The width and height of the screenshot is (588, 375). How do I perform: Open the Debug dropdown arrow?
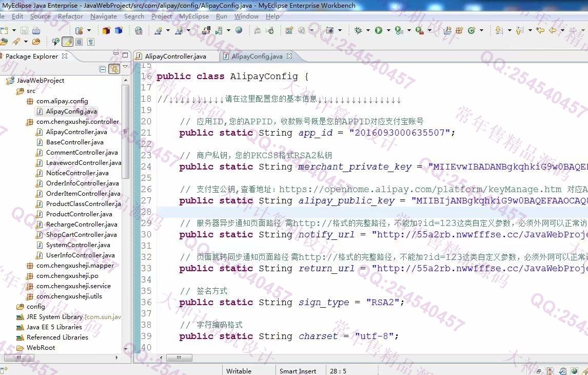click(368, 30)
